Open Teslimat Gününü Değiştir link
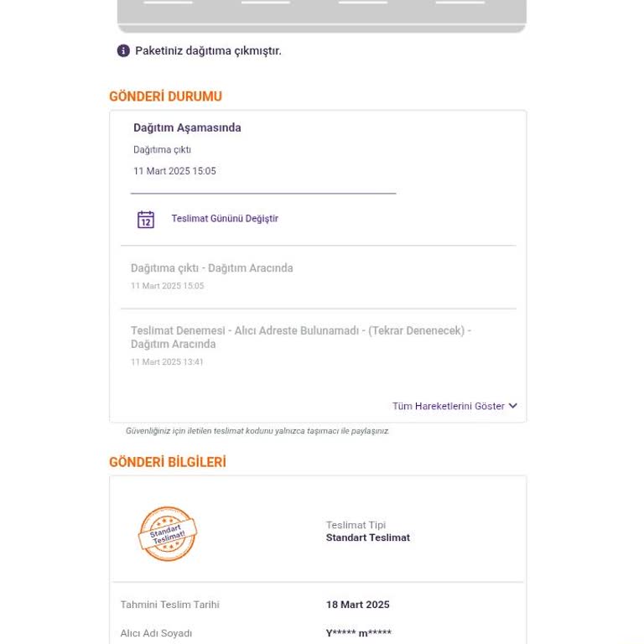 (225, 219)
